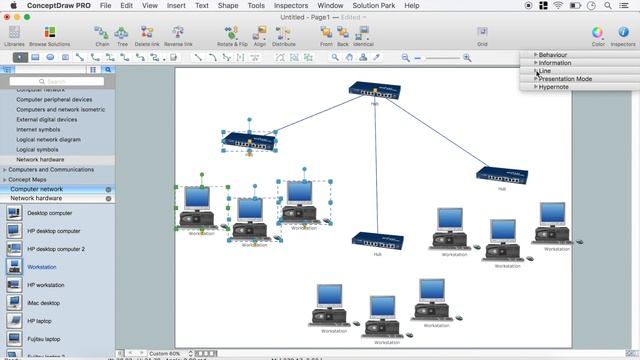Screen dimensions: 640x360
Task: Open Browse Solutions
Action: tap(49, 36)
